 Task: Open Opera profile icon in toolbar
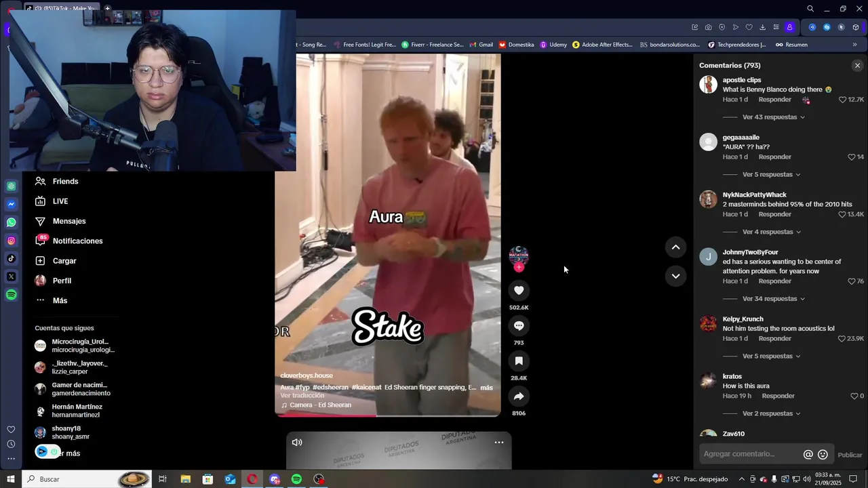click(x=790, y=27)
